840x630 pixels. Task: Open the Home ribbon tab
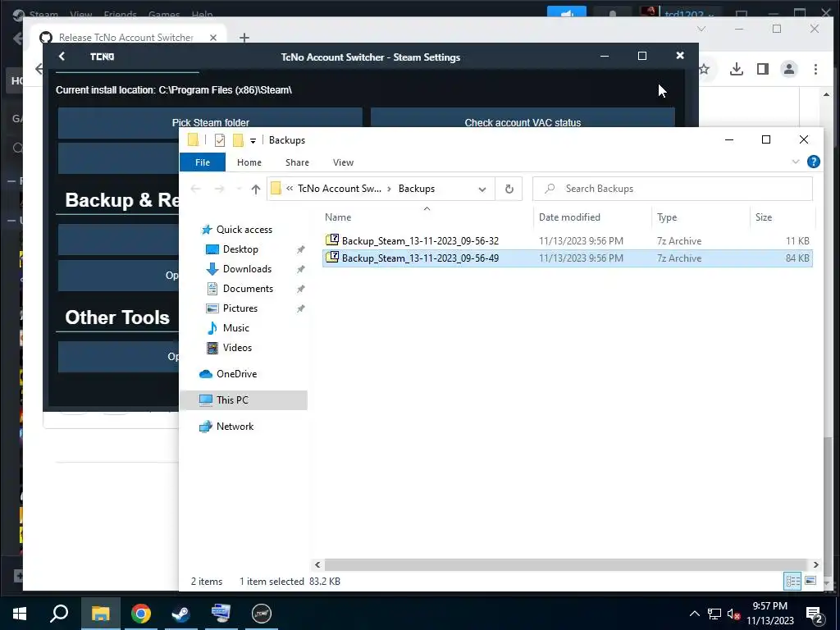coord(249,162)
